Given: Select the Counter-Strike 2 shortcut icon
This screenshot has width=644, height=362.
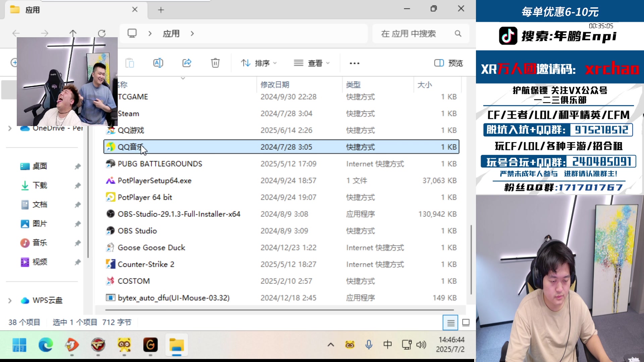Looking at the screenshot, I should pos(110,264).
